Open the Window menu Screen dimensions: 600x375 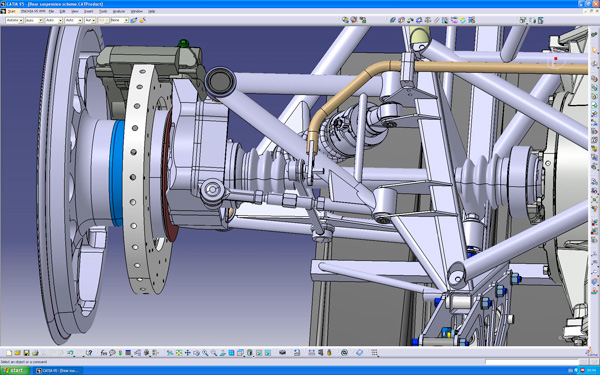tap(137, 11)
